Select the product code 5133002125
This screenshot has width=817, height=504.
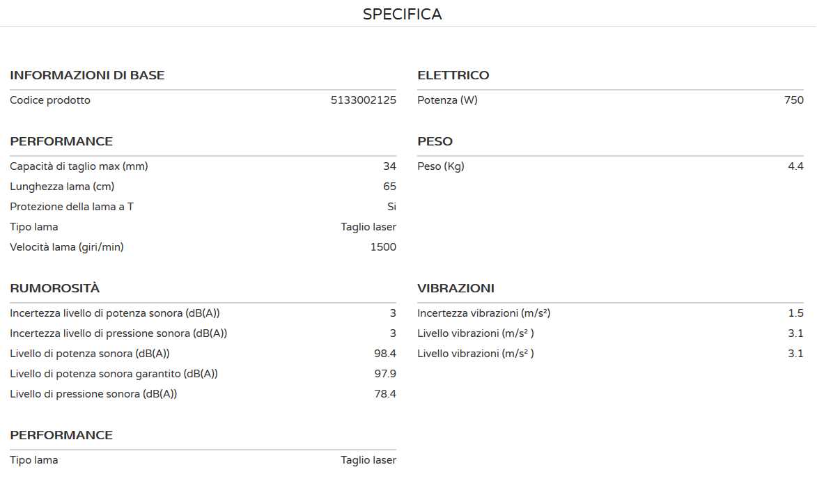tap(363, 100)
